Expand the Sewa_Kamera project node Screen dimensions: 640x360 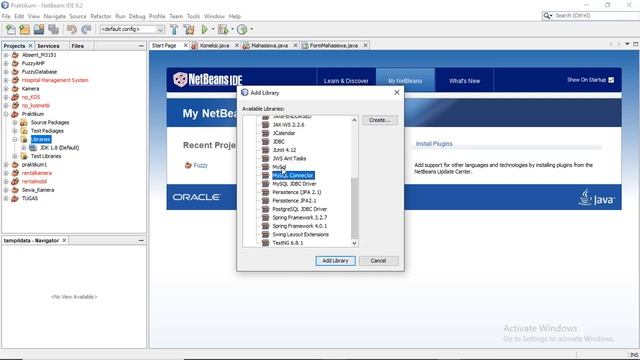point(6,190)
